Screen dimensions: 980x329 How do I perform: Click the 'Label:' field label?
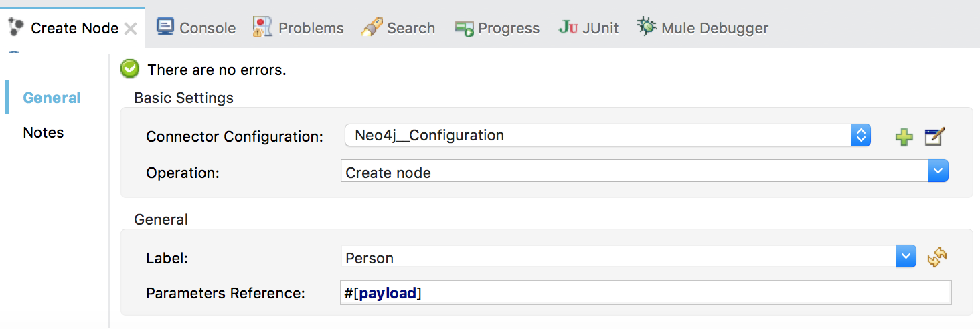(x=167, y=258)
